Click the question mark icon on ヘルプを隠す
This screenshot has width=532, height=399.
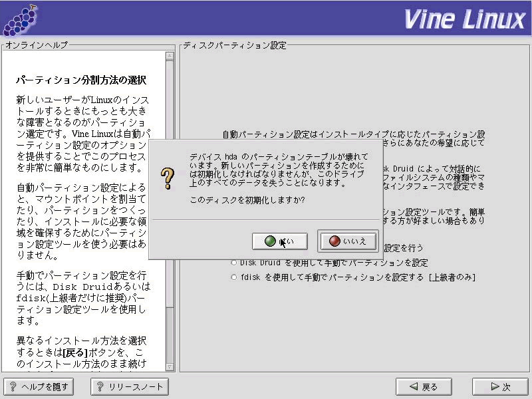13,386
